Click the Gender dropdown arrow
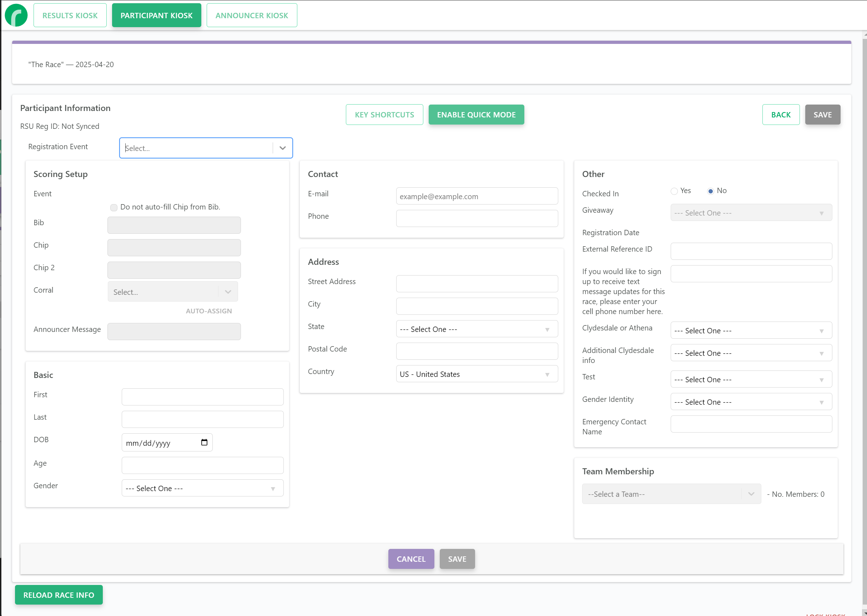This screenshot has height=616, width=867. (x=273, y=489)
